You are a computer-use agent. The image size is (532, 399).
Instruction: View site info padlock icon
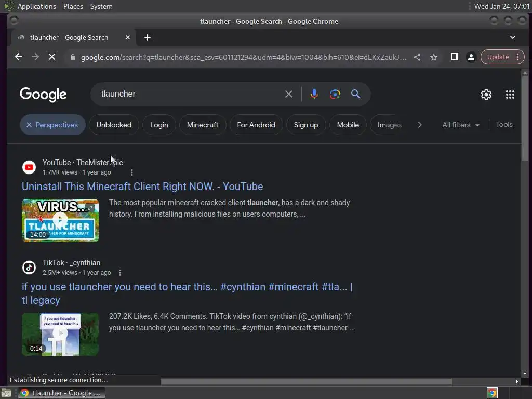(x=72, y=57)
